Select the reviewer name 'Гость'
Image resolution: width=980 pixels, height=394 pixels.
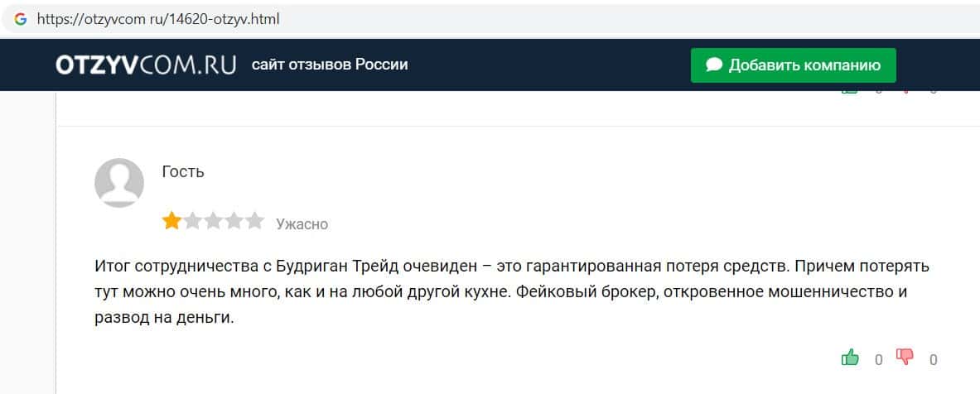[183, 171]
